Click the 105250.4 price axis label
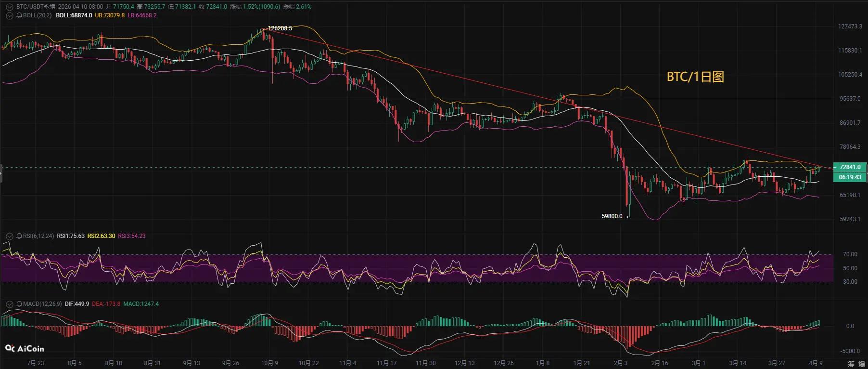Screen dimensions: 868x369 [x=850, y=75]
